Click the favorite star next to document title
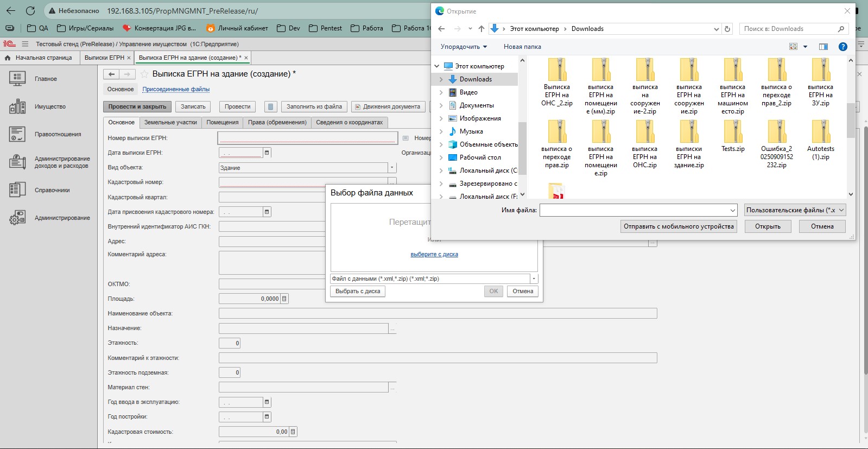Image resolution: width=868 pixels, height=449 pixels. click(x=144, y=74)
